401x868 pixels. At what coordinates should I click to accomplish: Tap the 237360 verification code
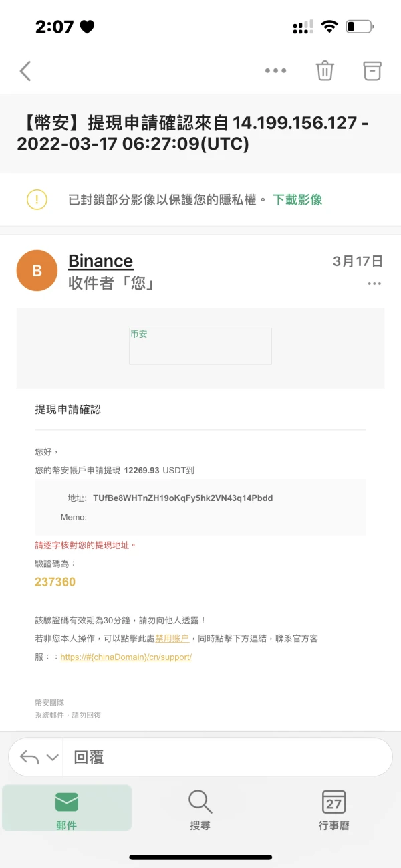pos(55,582)
